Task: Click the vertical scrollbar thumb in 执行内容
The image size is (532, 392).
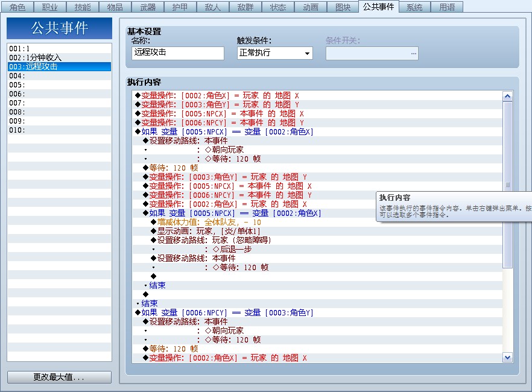Action: (508, 185)
